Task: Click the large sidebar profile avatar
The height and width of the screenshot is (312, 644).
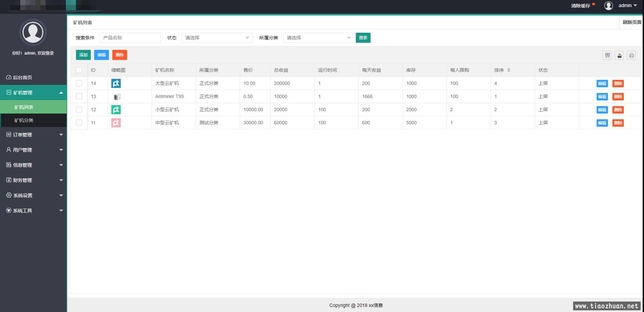Action: pyautogui.click(x=33, y=32)
